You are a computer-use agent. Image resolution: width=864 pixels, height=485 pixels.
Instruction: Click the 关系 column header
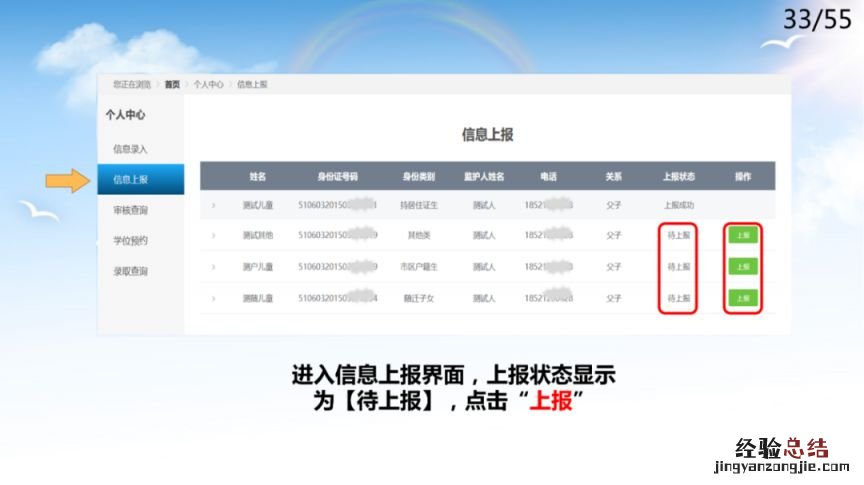click(x=613, y=176)
